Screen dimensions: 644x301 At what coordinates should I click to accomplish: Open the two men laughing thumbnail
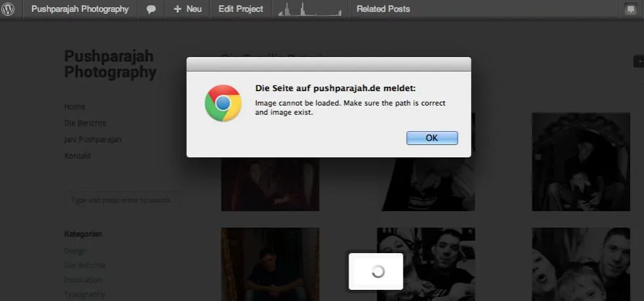(426, 264)
